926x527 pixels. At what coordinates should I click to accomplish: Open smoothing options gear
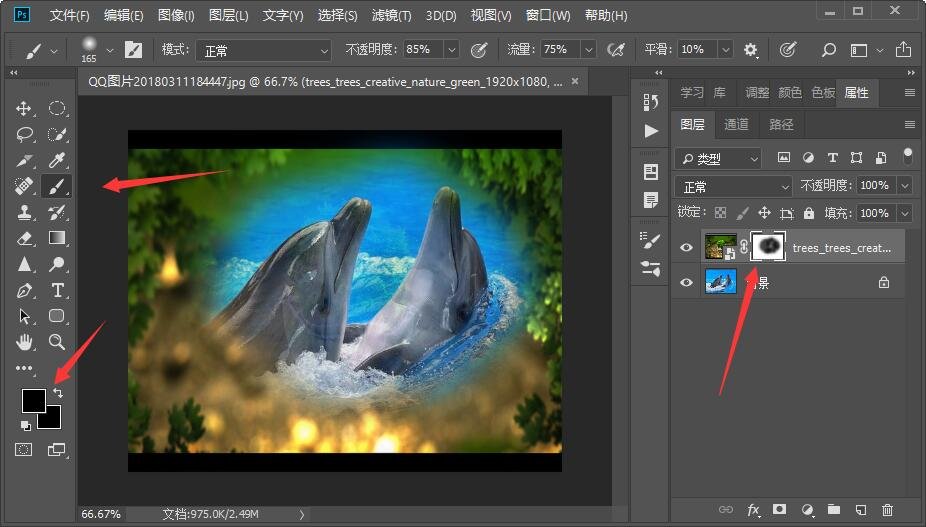(750, 50)
